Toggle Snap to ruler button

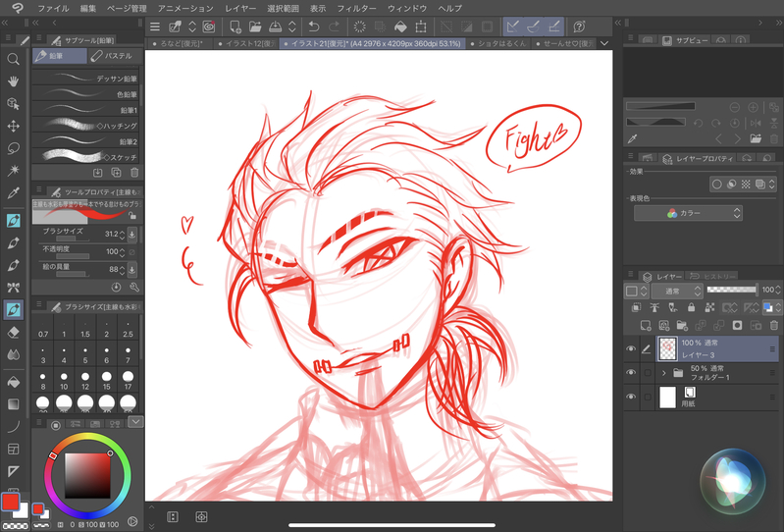tap(513, 27)
